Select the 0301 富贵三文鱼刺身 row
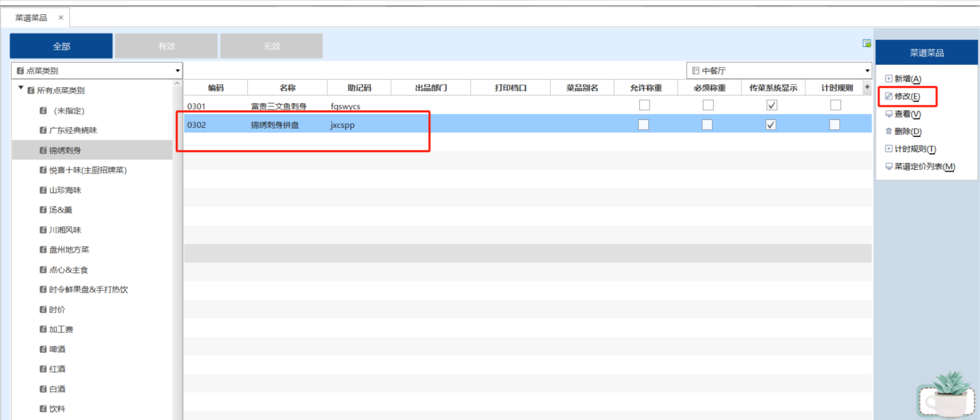980x420 pixels. 278,106
